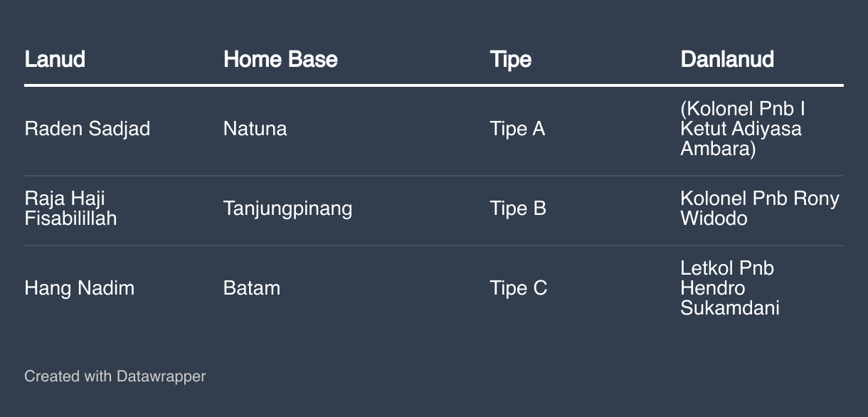Viewport: 868px width, 417px height.
Task: Click the Batam home base cell
Action: pos(251,288)
